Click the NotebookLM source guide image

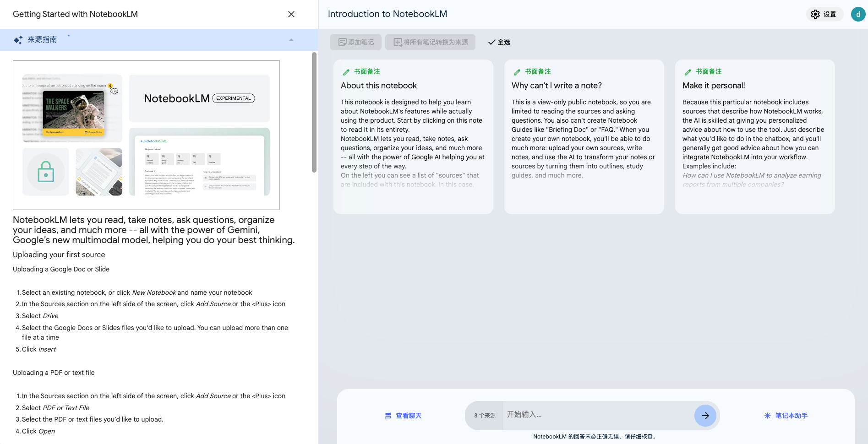pos(146,135)
